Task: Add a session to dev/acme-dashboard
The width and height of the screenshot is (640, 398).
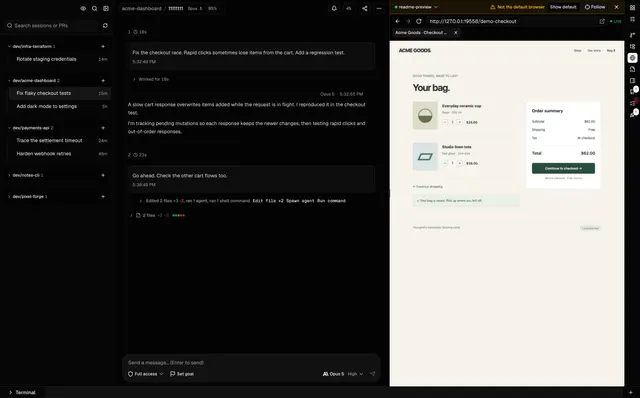Action: click(103, 81)
